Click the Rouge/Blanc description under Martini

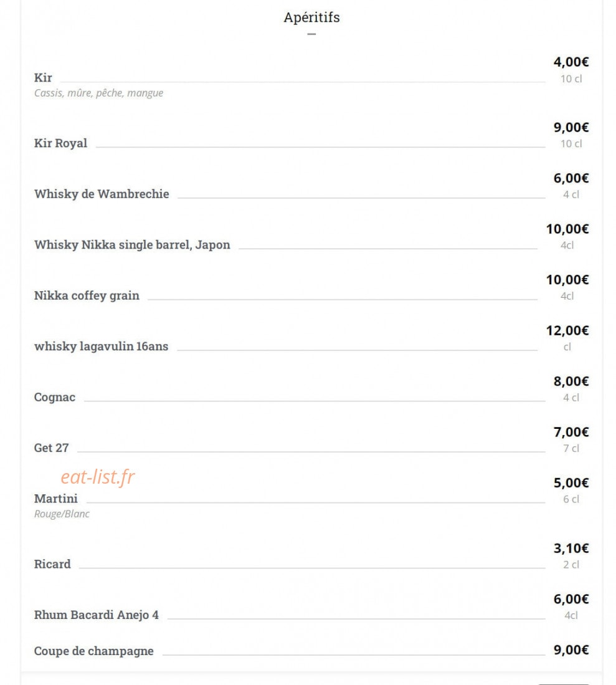pyautogui.click(x=62, y=514)
